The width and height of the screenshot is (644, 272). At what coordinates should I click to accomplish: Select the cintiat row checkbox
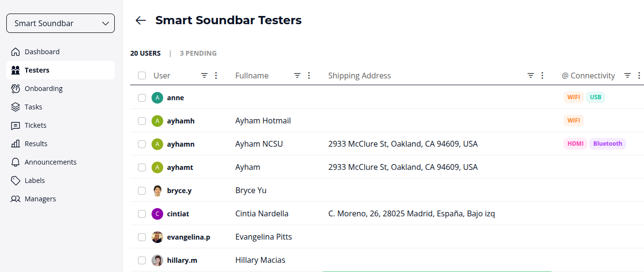click(142, 214)
